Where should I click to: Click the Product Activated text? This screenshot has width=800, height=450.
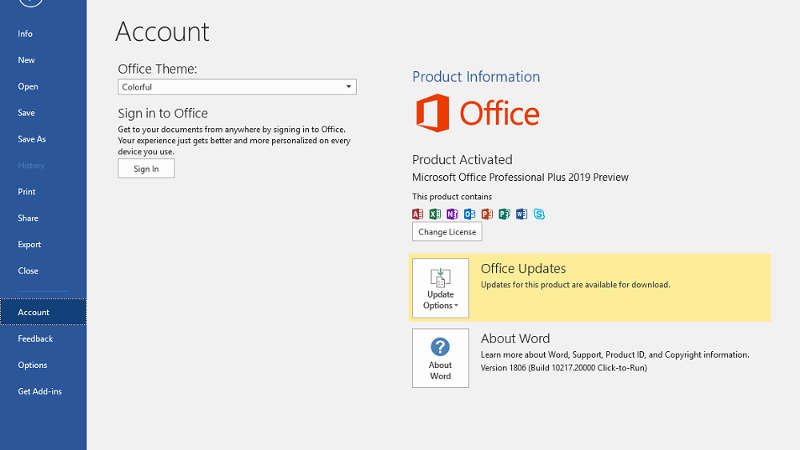click(462, 160)
